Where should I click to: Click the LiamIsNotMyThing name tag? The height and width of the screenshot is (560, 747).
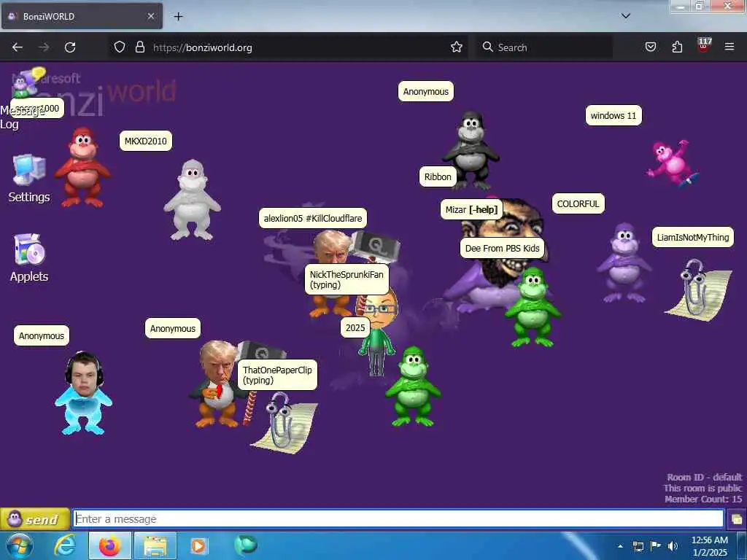tap(693, 237)
